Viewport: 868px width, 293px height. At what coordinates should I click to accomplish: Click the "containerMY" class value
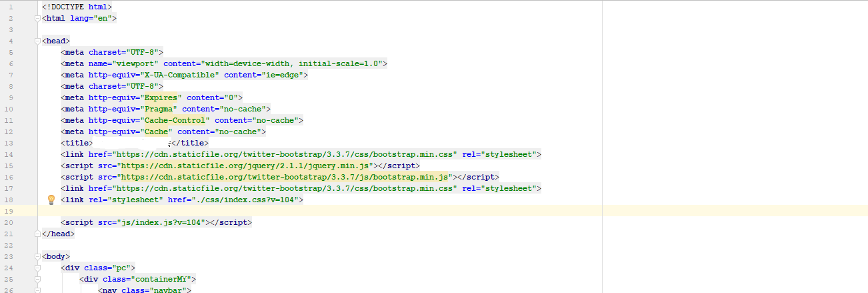click(161, 279)
